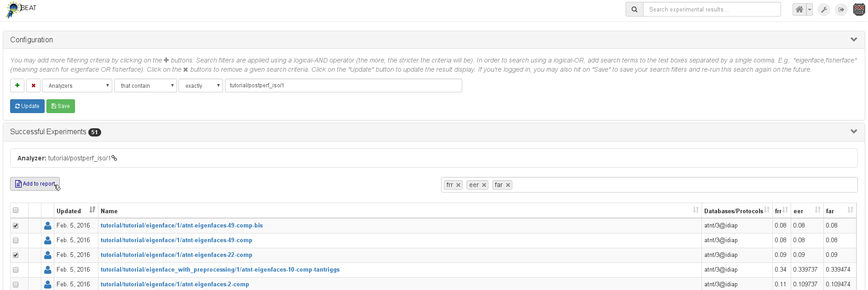Open the Analyzers dropdown
Image resolution: width=868 pixels, height=290 pixels.
tap(77, 85)
